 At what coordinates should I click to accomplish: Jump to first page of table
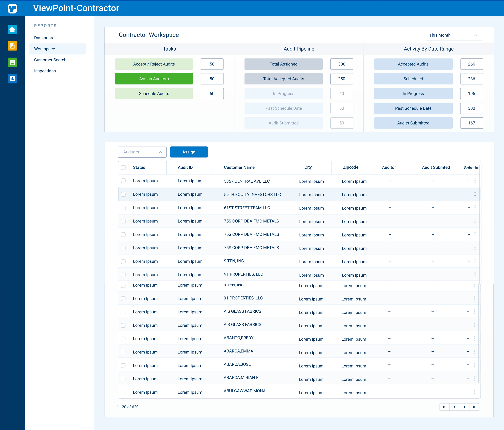coord(444,407)
